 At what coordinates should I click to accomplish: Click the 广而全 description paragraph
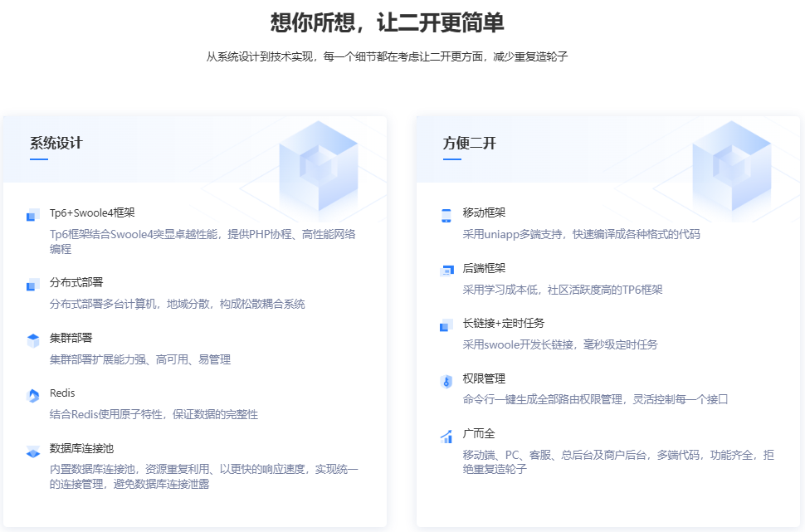[x=618, y=461]
